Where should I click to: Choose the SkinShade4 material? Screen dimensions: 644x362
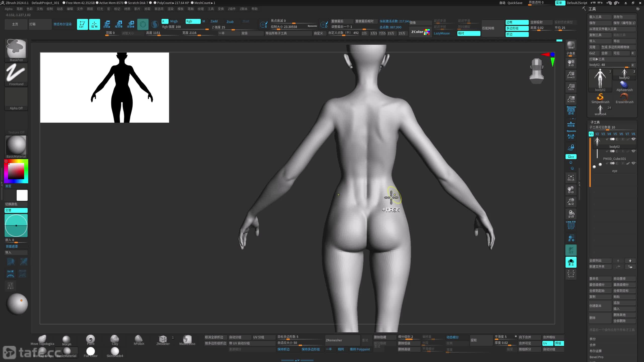[115, 352]
